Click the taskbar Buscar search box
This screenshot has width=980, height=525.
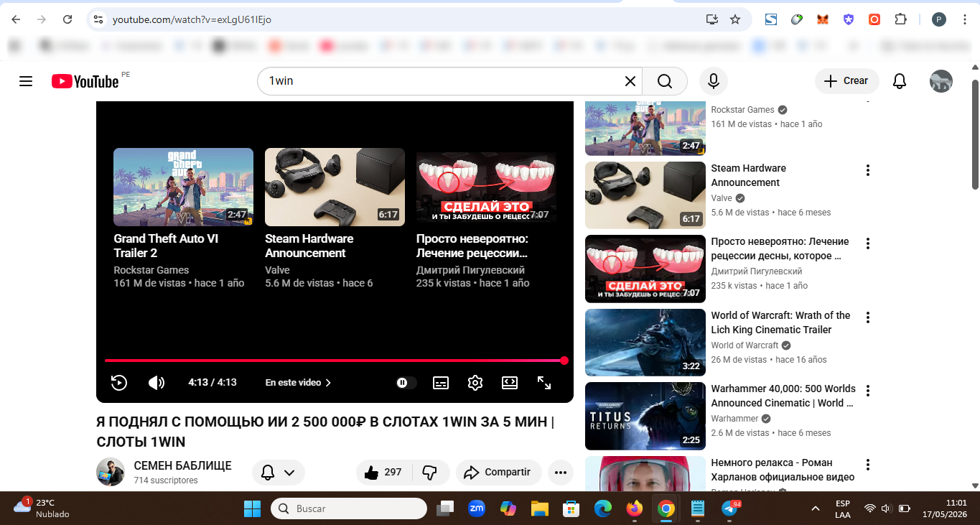coord(349,508)
